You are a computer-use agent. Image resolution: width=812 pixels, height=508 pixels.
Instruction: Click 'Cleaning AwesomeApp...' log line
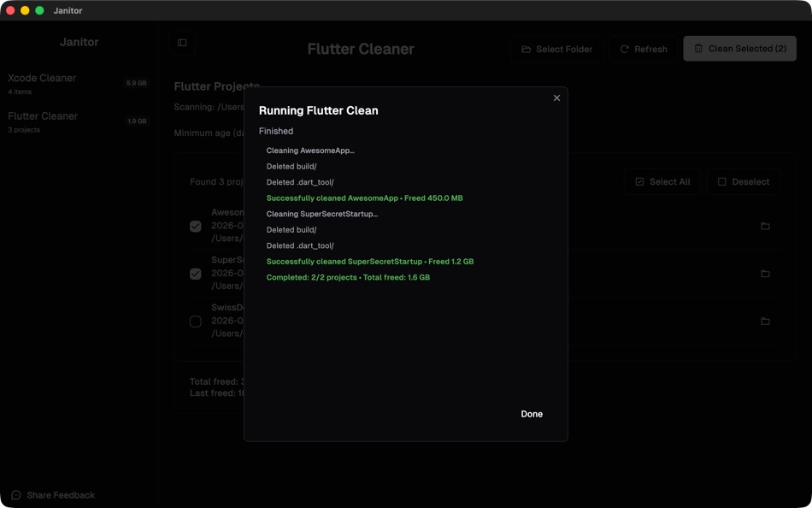310,151
